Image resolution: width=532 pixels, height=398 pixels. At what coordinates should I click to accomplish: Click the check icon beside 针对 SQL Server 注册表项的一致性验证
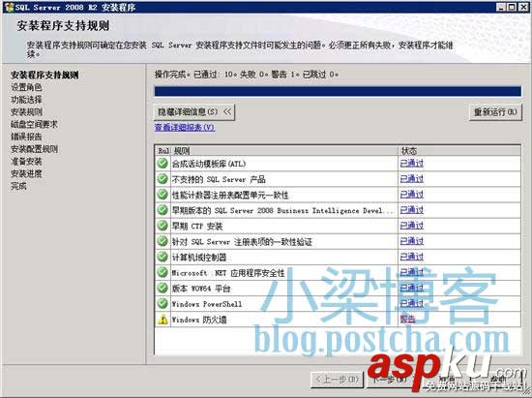coord(163,241)
